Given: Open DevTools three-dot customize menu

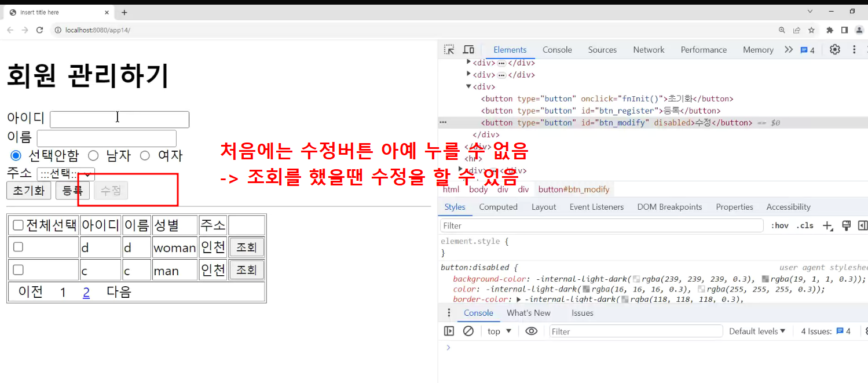Looking at the screenshot, I should (854, 50).
